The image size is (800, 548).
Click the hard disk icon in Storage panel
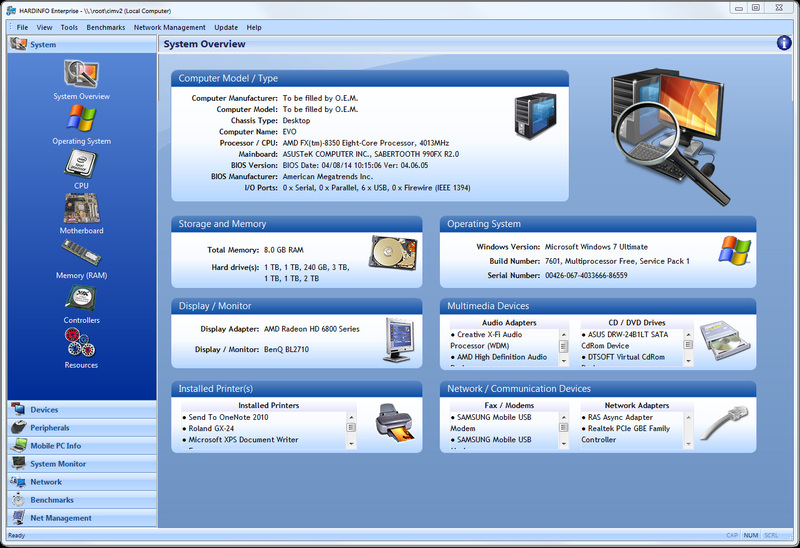393,253
